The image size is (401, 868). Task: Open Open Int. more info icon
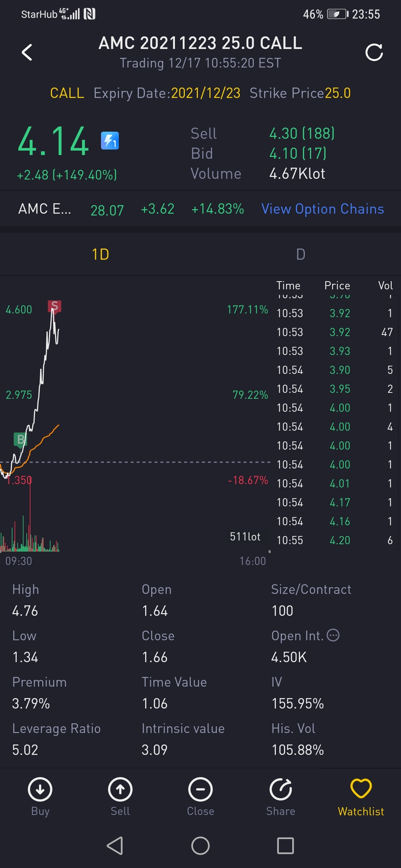[x=333, y=635]
